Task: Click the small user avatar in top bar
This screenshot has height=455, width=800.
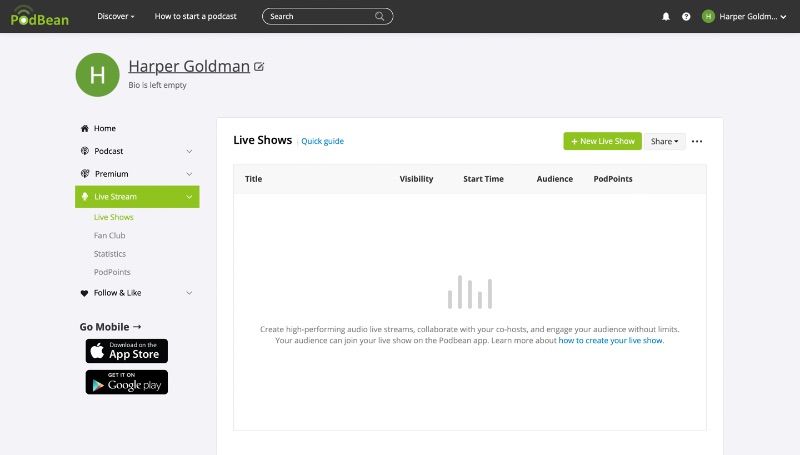Action: pyautogui.click(x=708, y=16)
